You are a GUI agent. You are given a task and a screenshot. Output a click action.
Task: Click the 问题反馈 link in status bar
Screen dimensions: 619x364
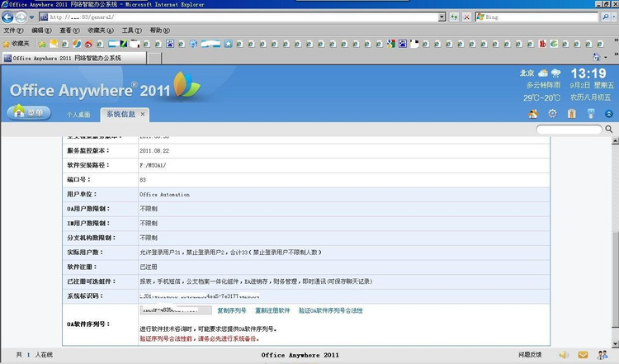(x=530, y=355)
